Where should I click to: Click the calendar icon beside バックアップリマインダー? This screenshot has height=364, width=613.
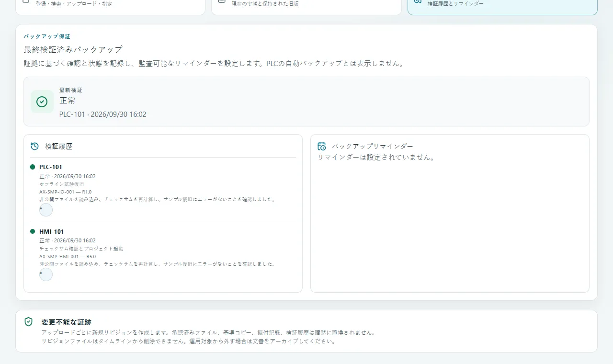coord(322,147)
